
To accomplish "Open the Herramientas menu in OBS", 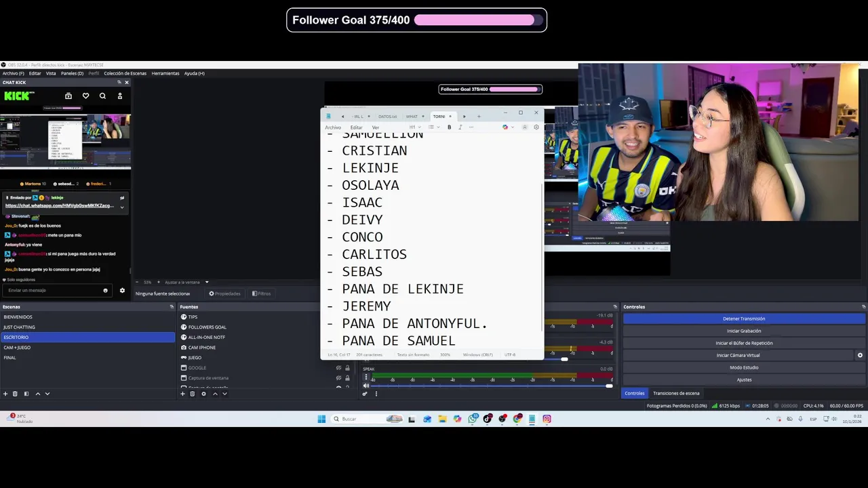I will pos(165,73).
